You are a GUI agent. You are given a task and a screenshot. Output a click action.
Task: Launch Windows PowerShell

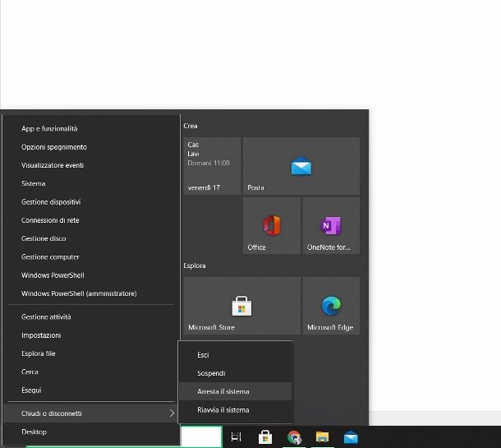91,275
